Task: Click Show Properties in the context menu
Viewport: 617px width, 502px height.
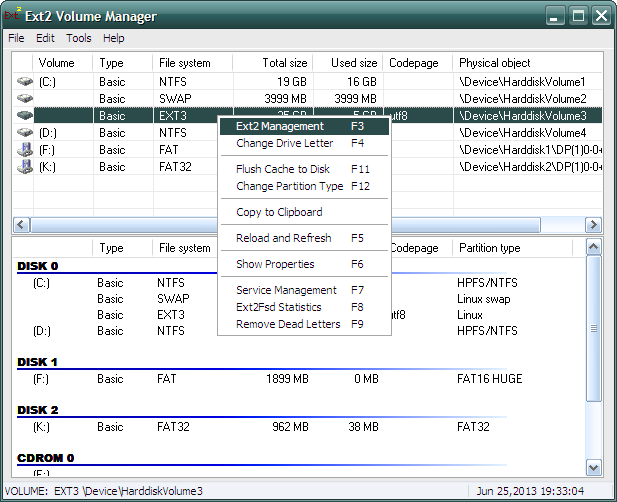Action: 275,264
